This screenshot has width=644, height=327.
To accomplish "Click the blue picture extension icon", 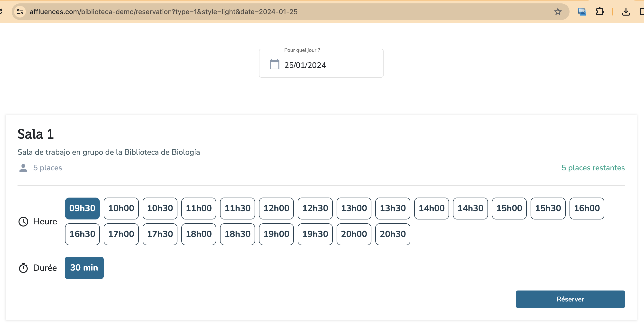I will click(x=582, y=12).
